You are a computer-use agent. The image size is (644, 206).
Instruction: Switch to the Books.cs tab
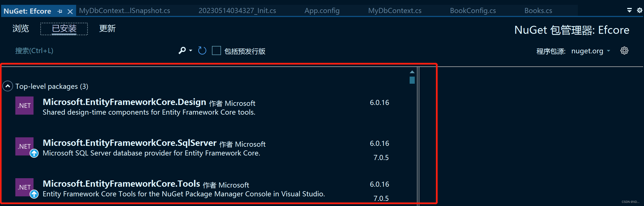click(538, 11)
